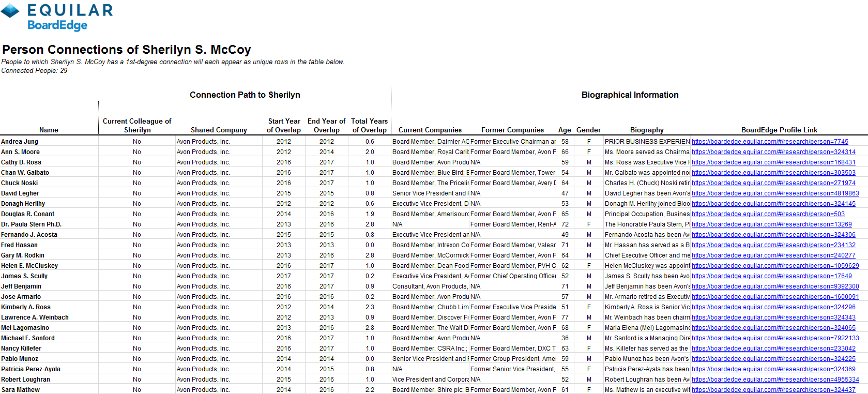Viewport: 868px width, 394px height.
Task: Click the Connection Path to Sherilyn heading
Action: tap(245, 95)
